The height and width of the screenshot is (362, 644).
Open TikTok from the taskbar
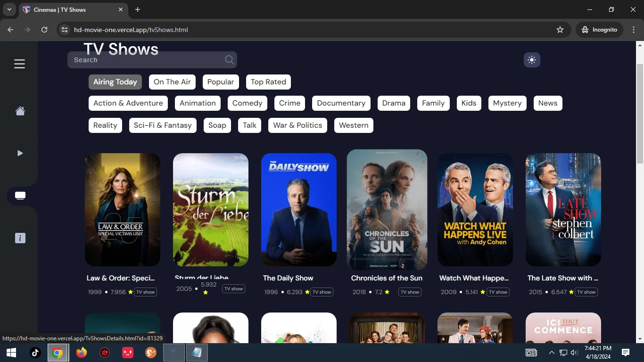point(35,353)
